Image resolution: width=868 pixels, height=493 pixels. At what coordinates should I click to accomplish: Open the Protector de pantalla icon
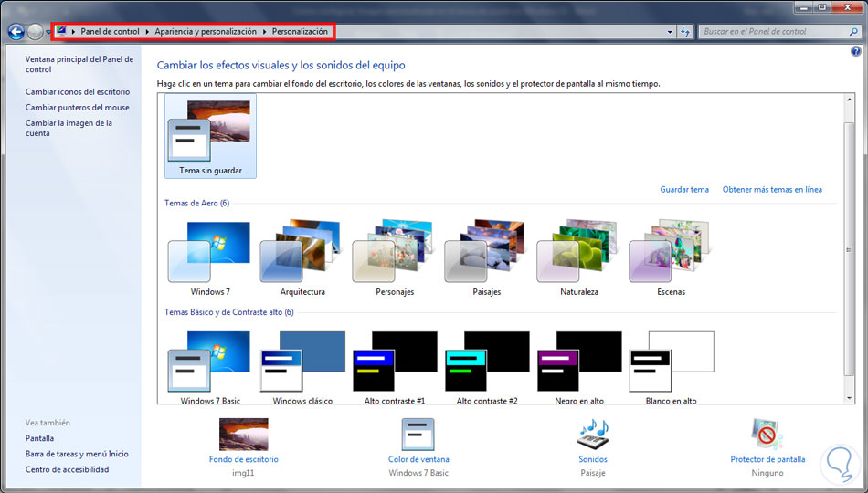pos(767,435)
